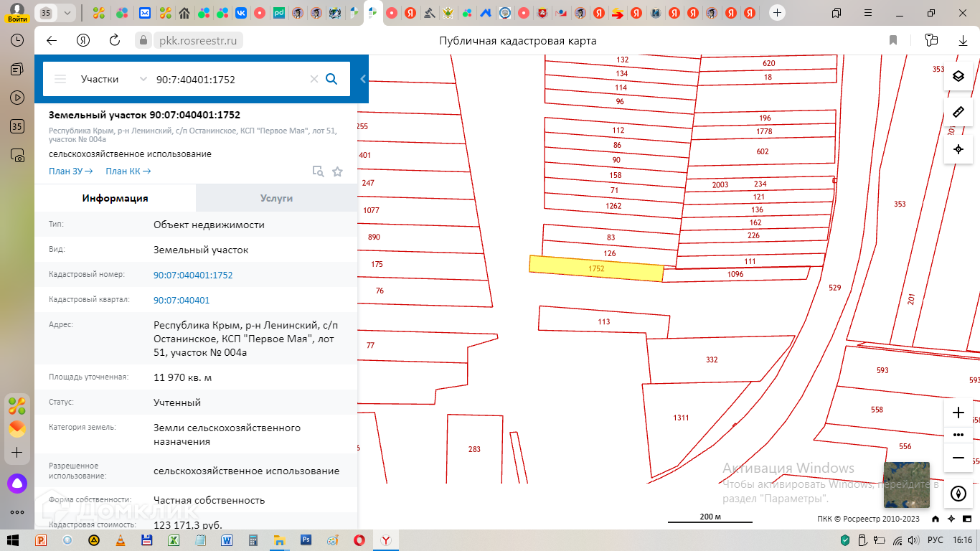Switch to the Информация tab
980x551 pixels.
pyautogui.click(x=115, y=198)
